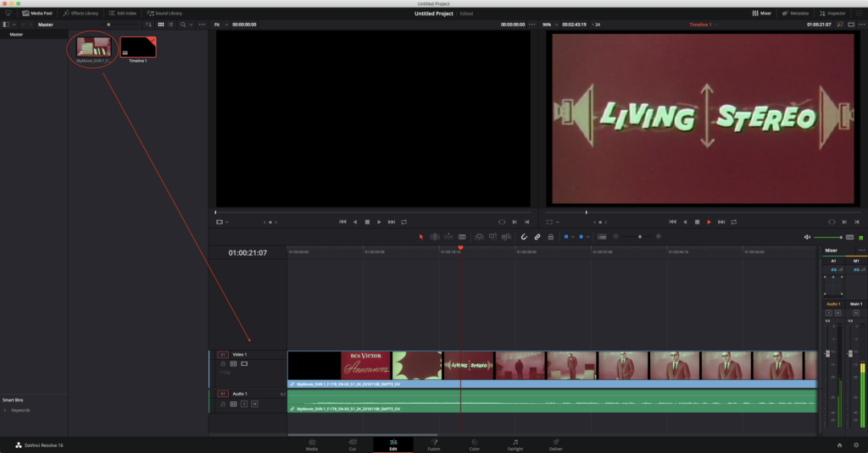868x453 pixels.
Task: Open Media Pool three-dot options menu
Action: 202,25
